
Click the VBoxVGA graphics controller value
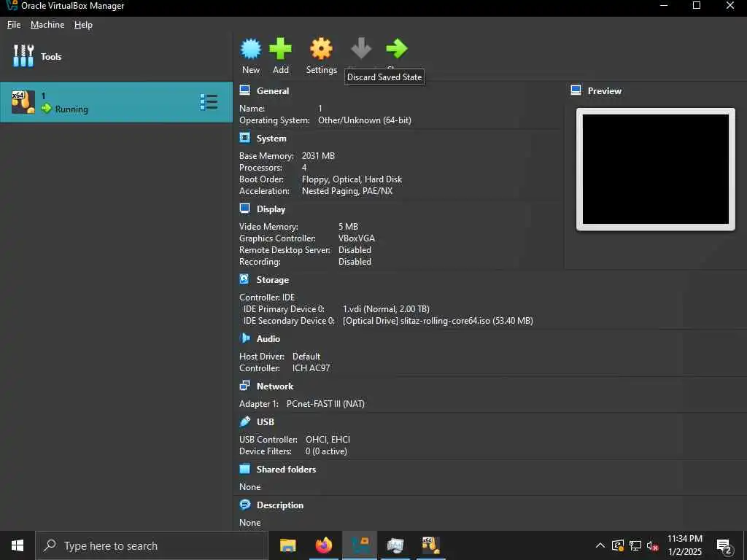tap(356, 238)
